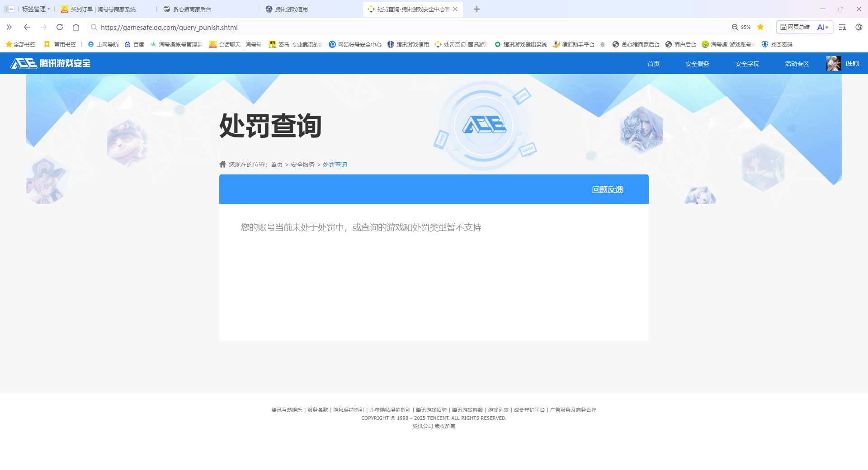Open the 安全学院 navigation menu

coord(747,63)
